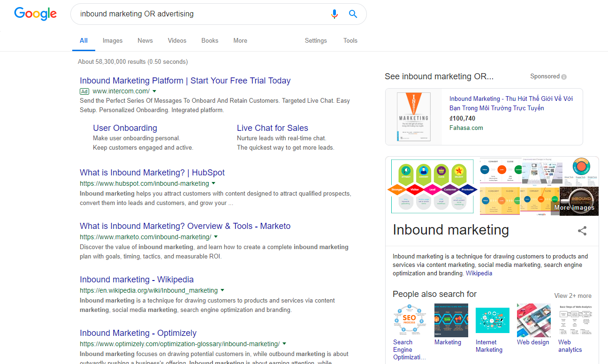
Task: Click inside the search query input field
Action: tap(202, 14)
